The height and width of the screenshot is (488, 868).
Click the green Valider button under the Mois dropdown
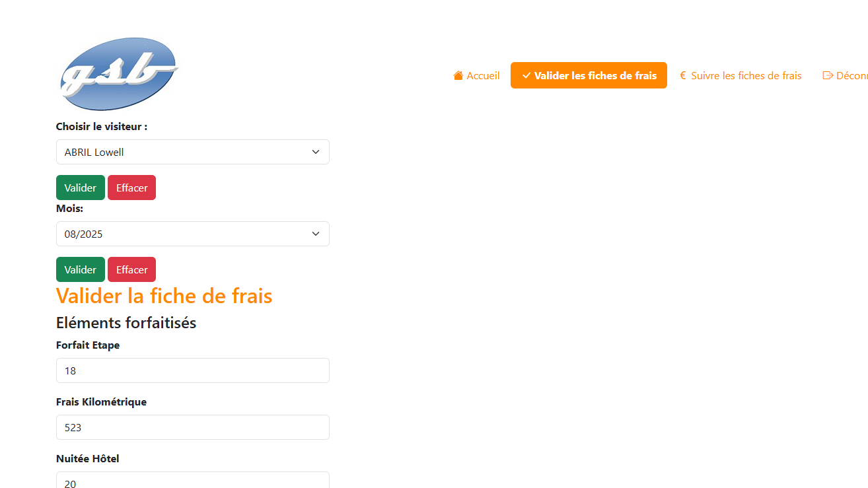(x=80, y=269)
